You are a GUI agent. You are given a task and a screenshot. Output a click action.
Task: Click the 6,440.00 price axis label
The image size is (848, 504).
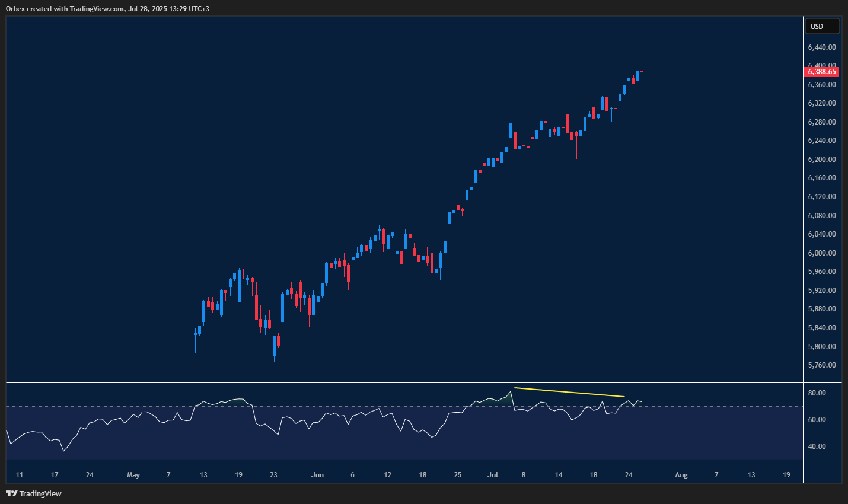pos(823,47)
